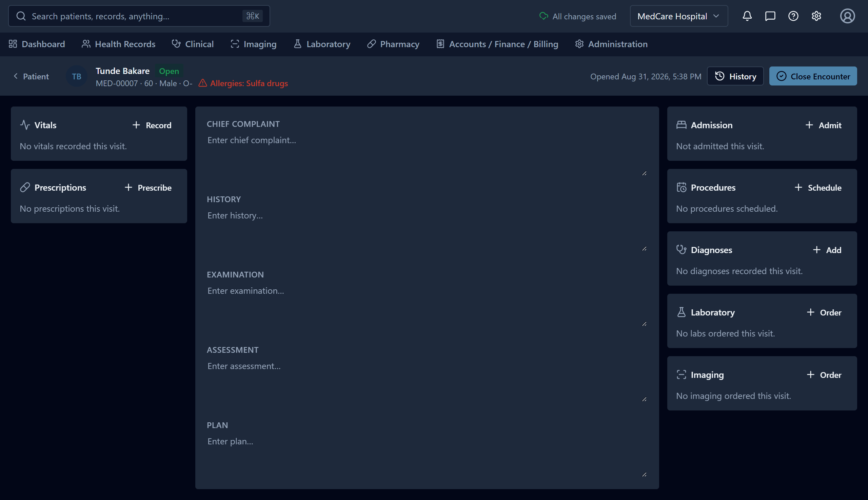
Task: Focus the global search field
Action: click(139, 16)
